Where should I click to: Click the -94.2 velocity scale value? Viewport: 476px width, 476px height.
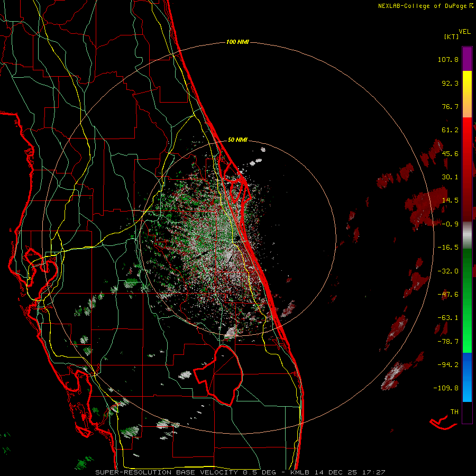point(448,364)
